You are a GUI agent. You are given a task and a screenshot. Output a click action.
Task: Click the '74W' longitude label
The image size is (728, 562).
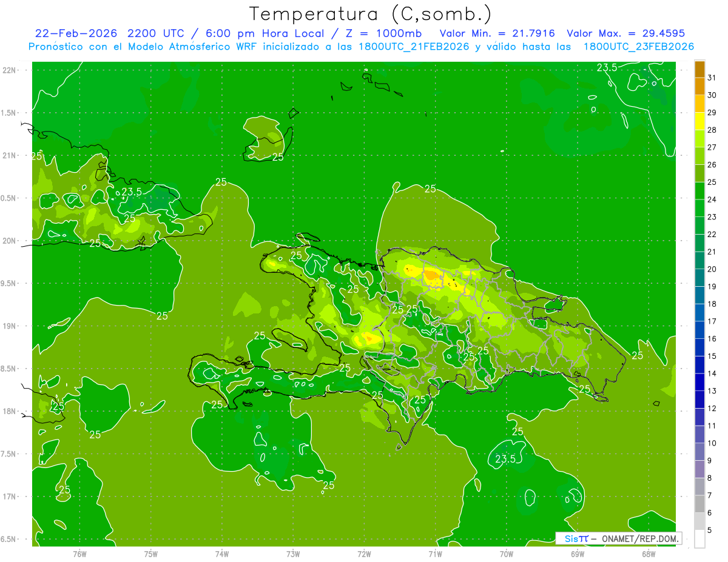(222, 553)
